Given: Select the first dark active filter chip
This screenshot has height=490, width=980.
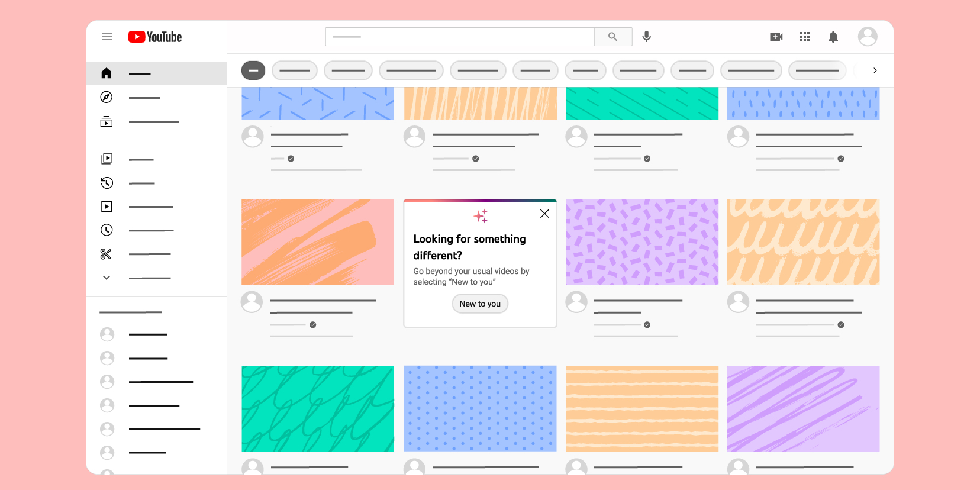Looking at the screenshot, I should (x=253, y=70).
